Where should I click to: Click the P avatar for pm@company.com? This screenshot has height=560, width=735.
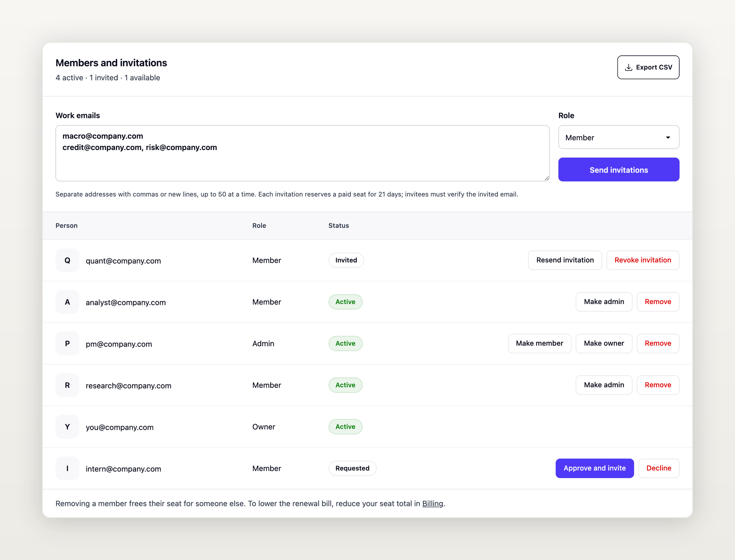pos(67,343)
